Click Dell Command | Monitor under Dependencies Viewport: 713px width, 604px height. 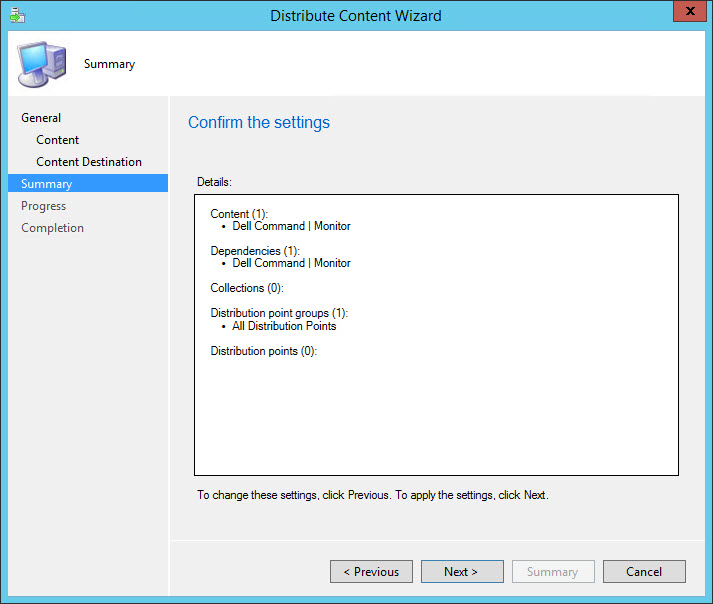[291, 263]
